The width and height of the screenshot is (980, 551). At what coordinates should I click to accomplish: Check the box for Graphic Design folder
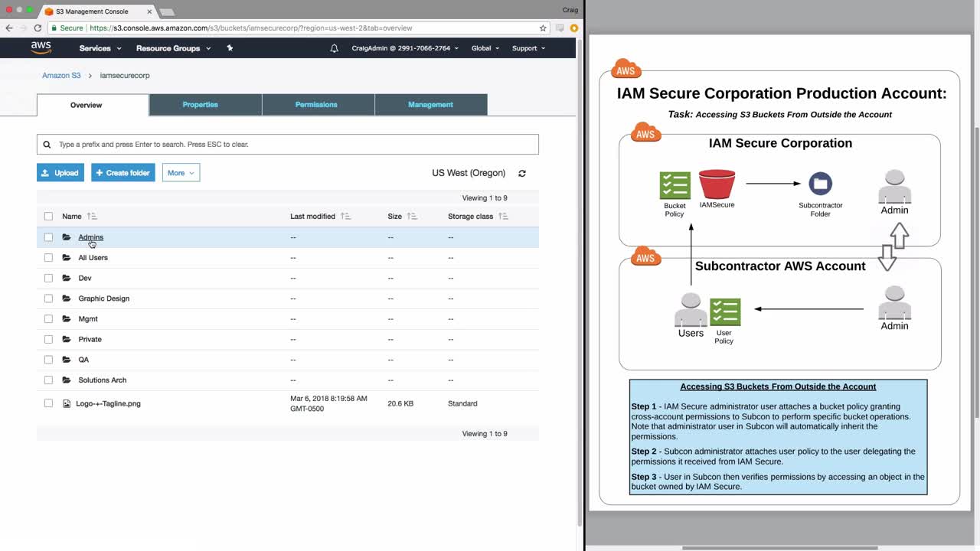49,298
